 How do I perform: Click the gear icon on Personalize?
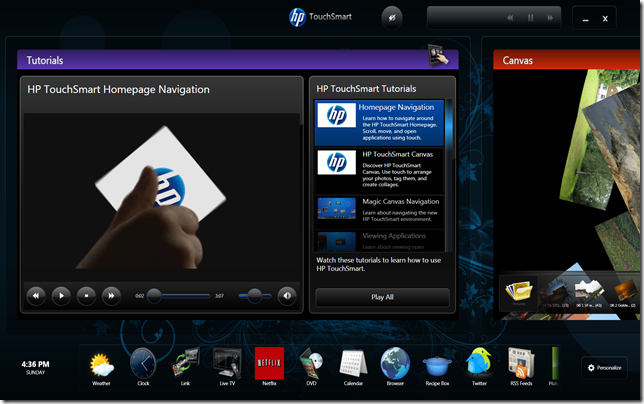[591, 368]
